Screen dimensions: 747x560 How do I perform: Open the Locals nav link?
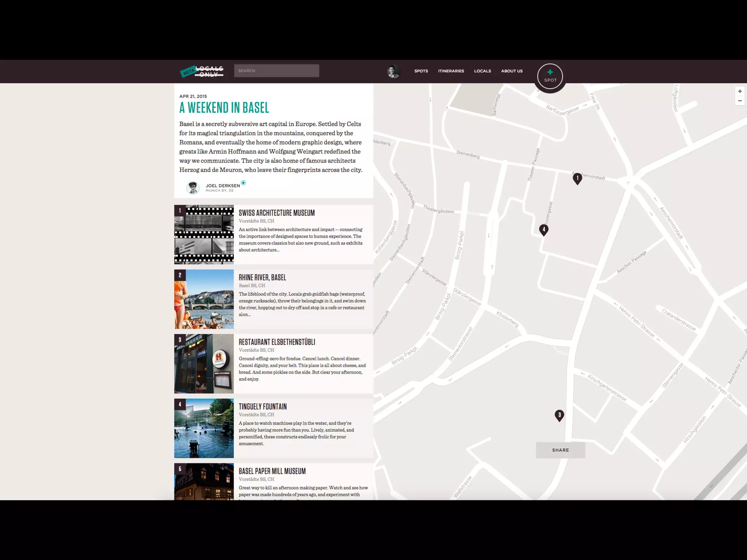coord(482,71)
